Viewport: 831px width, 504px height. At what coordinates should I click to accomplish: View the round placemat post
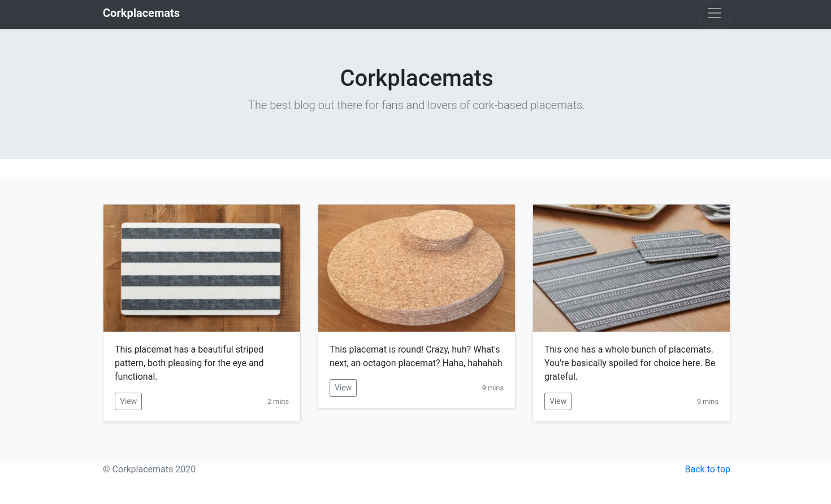point(343,388)
